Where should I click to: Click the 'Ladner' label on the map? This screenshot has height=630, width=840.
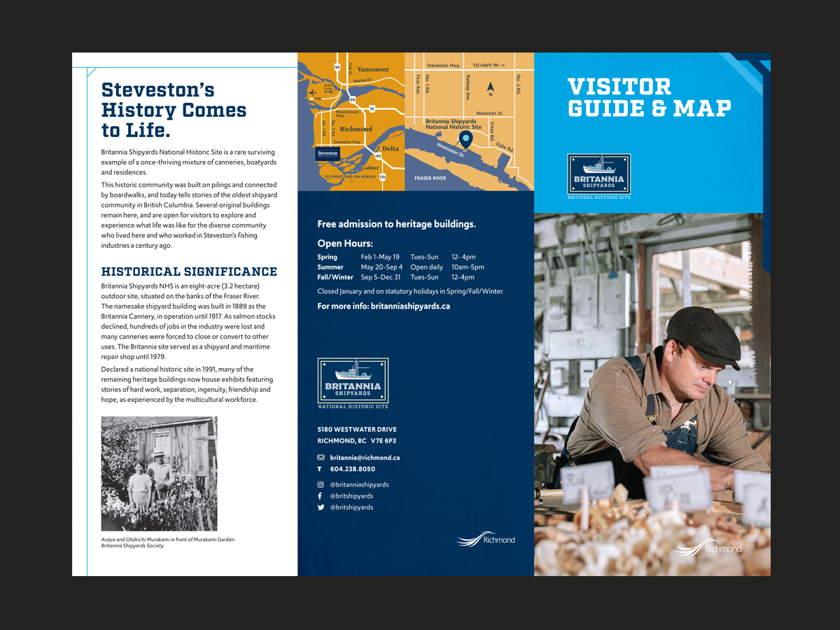coord(370,168)
